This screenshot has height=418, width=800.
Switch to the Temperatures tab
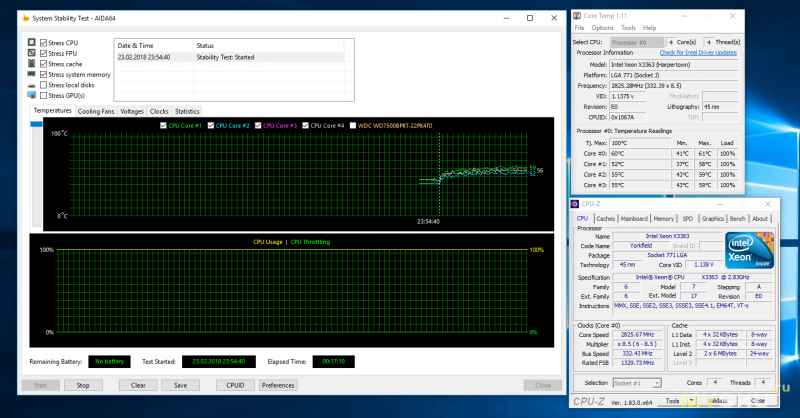53,111
